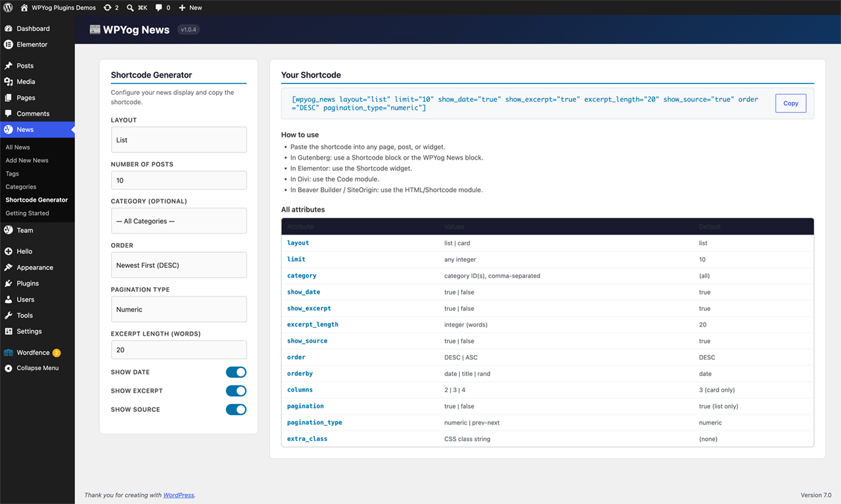841x504 pixels.
Task: Click the News icon in sidebar
Action: coord(9,129)
